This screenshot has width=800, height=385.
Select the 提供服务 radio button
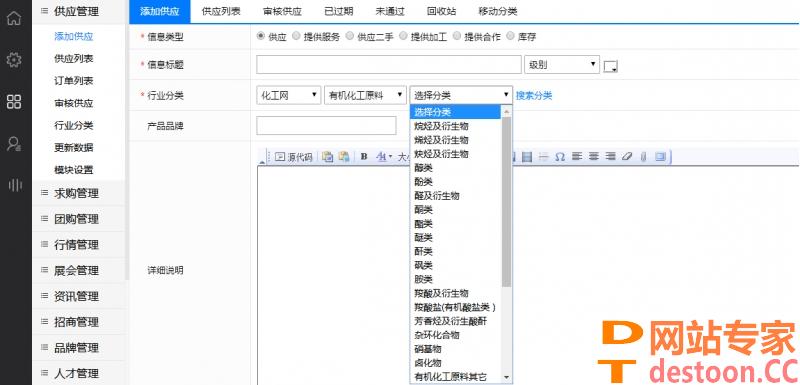coord(296,36)
